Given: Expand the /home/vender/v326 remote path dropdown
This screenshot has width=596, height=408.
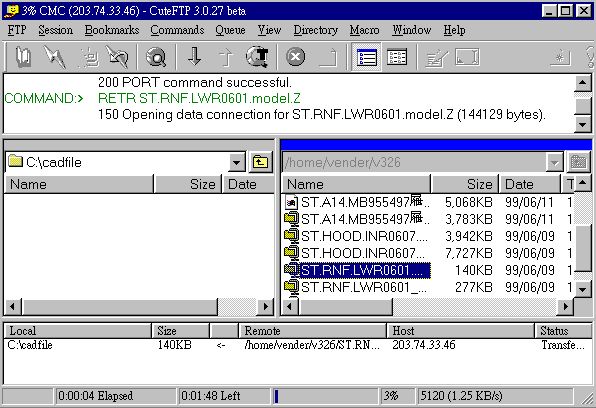Looking at the screenshot, I should tap(554, 163).
